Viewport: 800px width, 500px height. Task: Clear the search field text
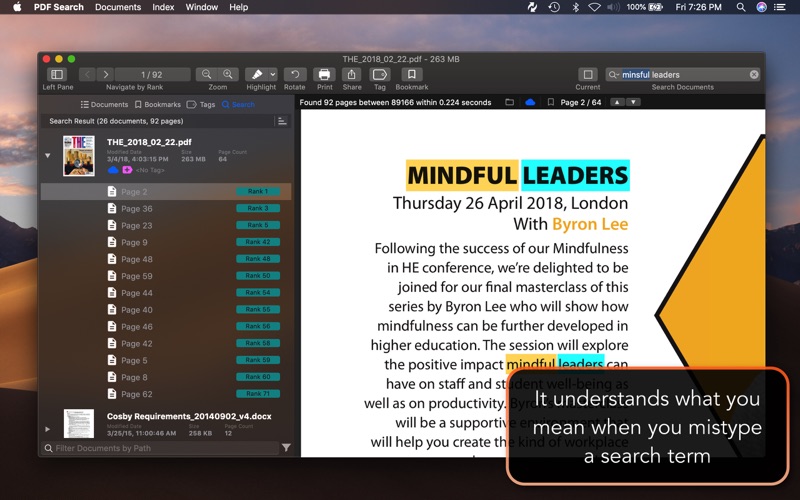click(x=754, y=74)
